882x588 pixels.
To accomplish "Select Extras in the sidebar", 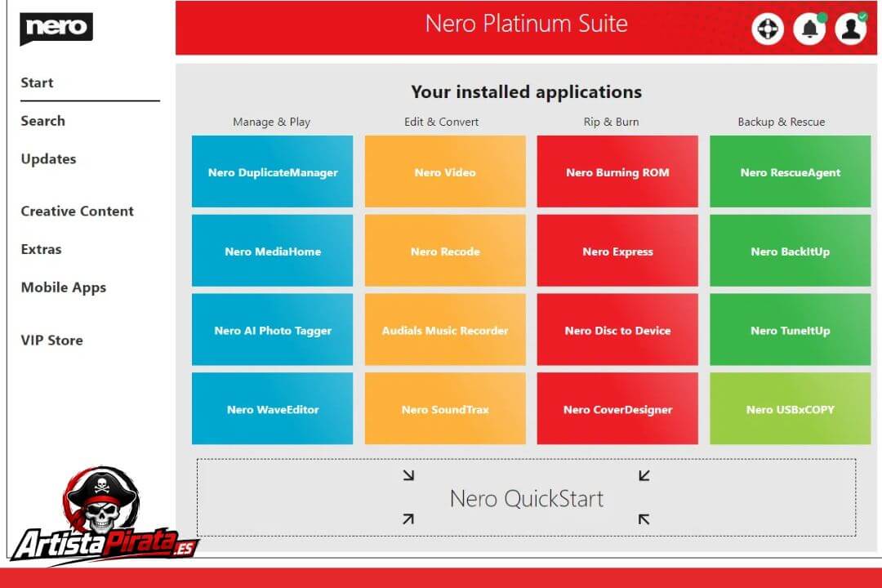I will [x=41, y=249].
